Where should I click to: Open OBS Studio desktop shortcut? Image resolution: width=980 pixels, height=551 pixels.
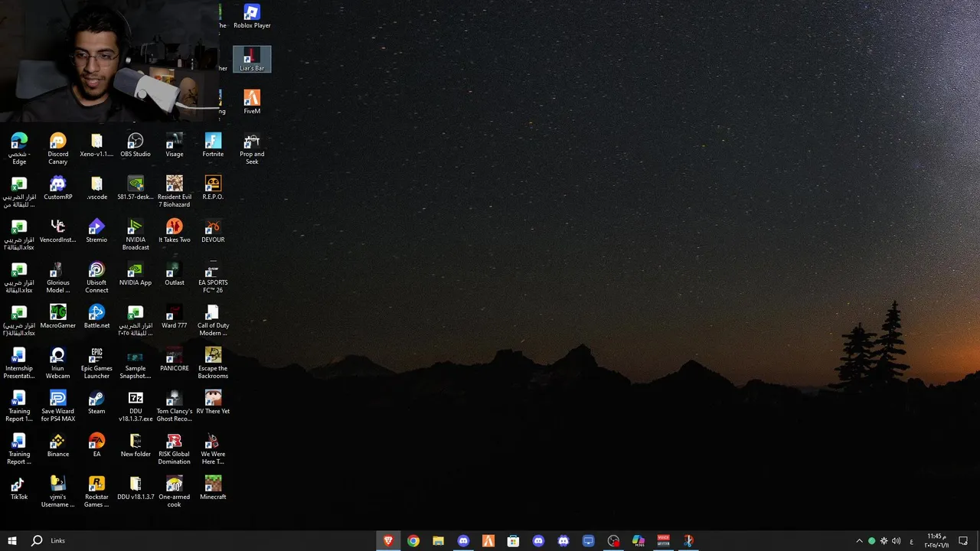point(136,145)
